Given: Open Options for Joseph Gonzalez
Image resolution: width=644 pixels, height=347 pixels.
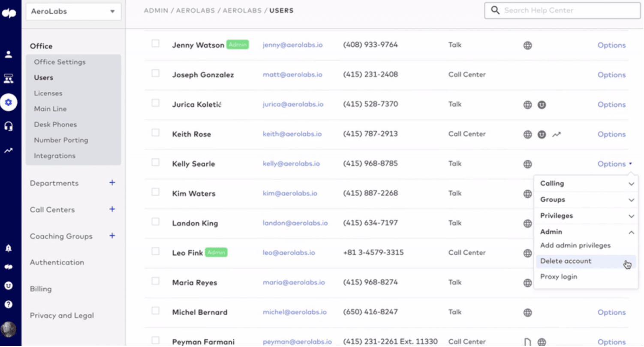Looking at the screenshot, I should [612, 75].
